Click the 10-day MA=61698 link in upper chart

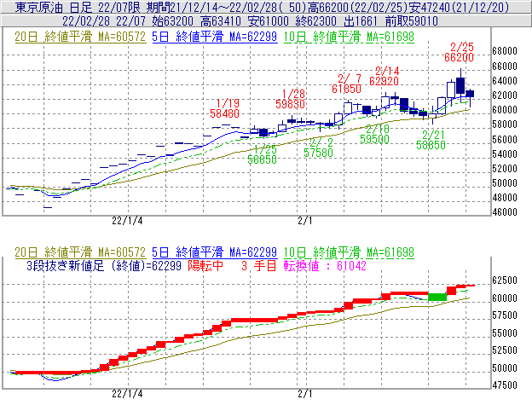click(x=349, y=37)
